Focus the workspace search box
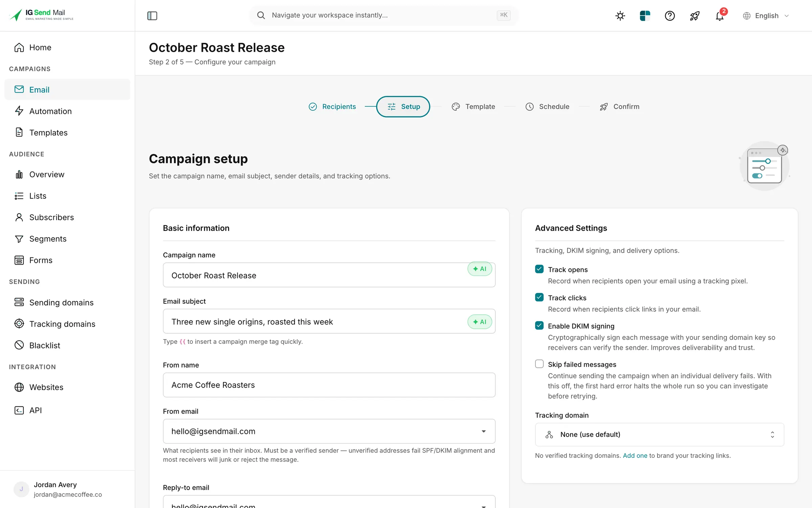 point(384,15)
